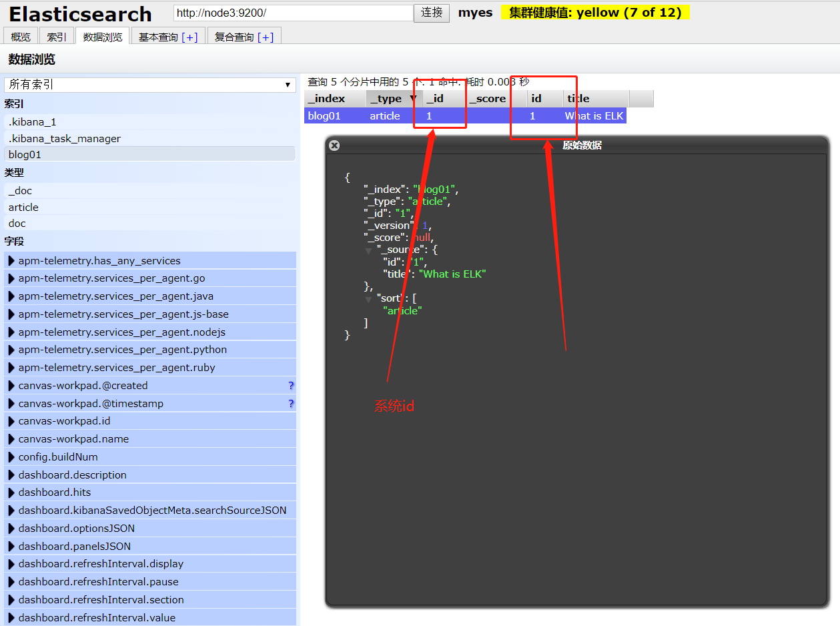
Task: Open the 复合查询 tab
Action: pyautogui.click(x=234, y=37)
